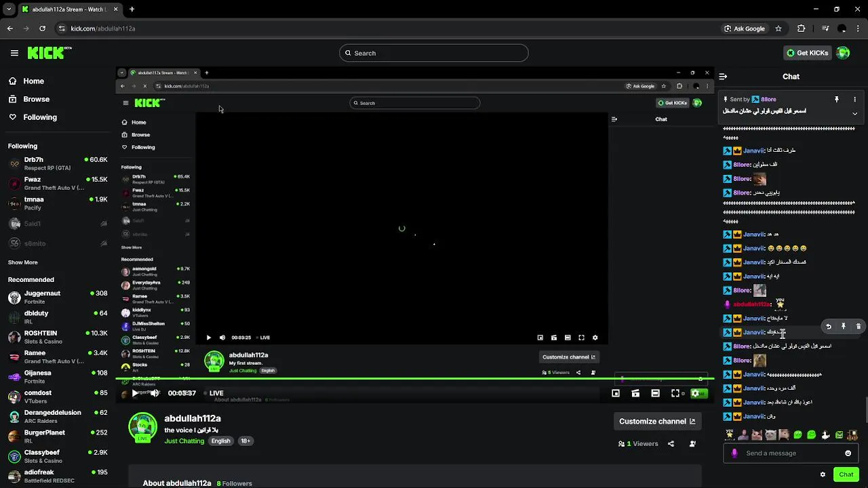This screenshot has height=488, width=868.
Task: Click the KICK logo in the header
Action: tap(50, 53)
